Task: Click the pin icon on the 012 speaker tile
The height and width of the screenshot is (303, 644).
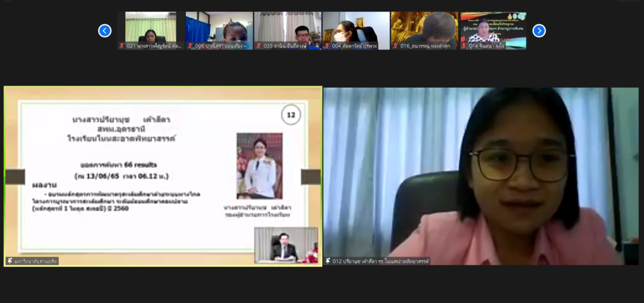Action: click(x=328, y=261)
